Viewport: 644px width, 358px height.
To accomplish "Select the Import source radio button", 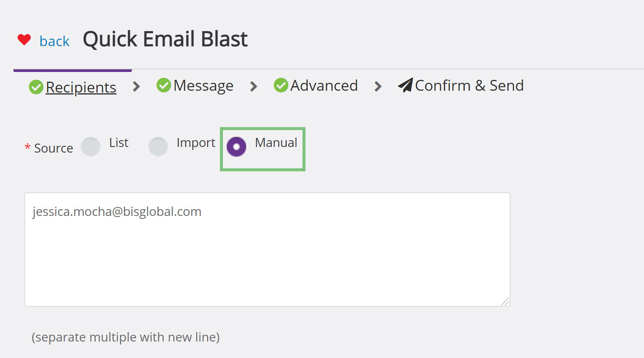I will [158, 147].
